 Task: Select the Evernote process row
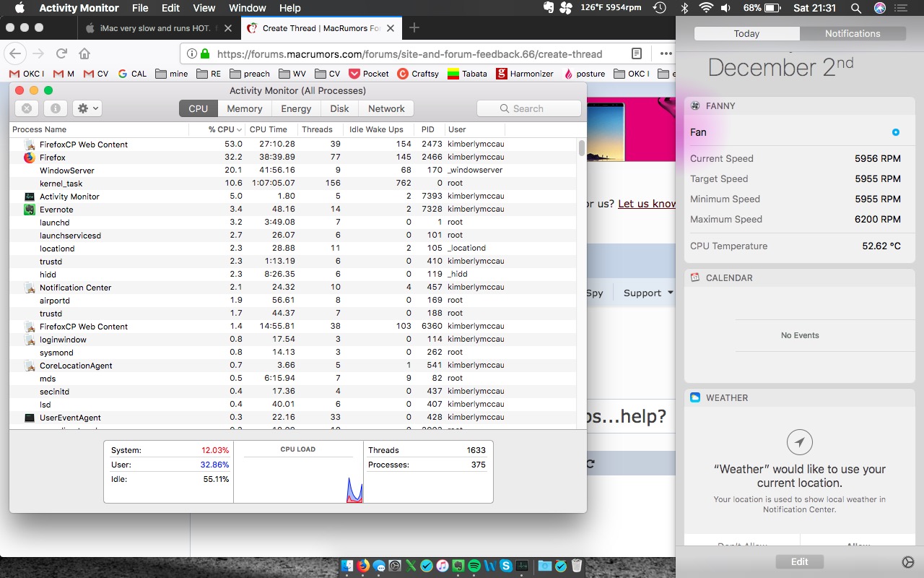pos(292,210)
